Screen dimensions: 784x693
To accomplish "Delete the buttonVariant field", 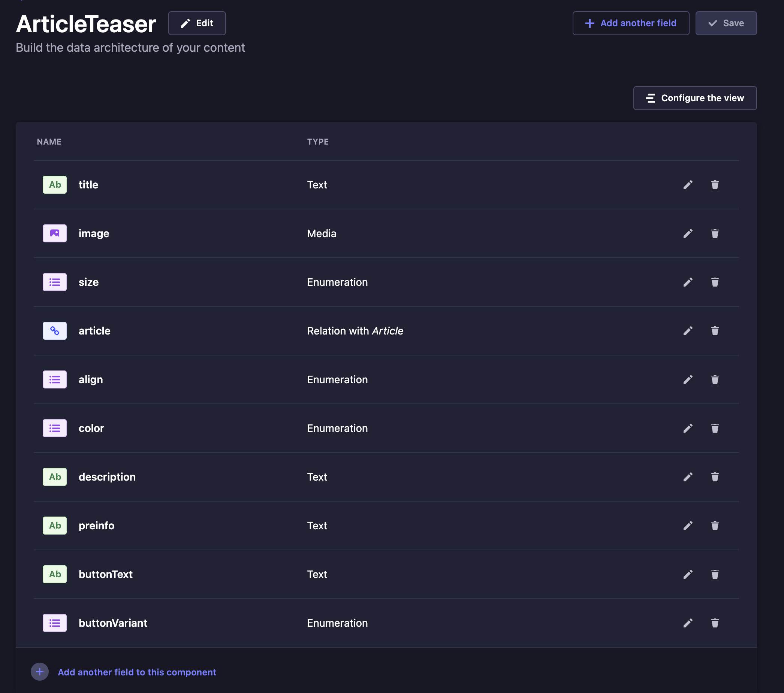I will click(x=715, y=623).
